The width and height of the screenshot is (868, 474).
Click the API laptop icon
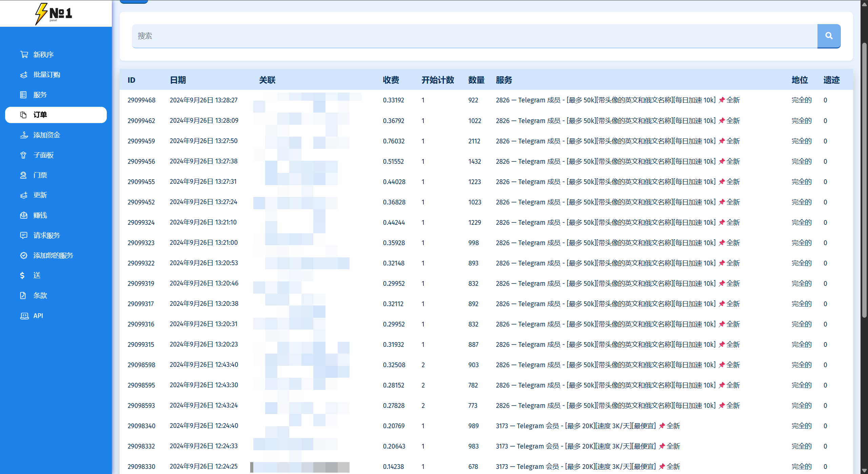(24, 316)
